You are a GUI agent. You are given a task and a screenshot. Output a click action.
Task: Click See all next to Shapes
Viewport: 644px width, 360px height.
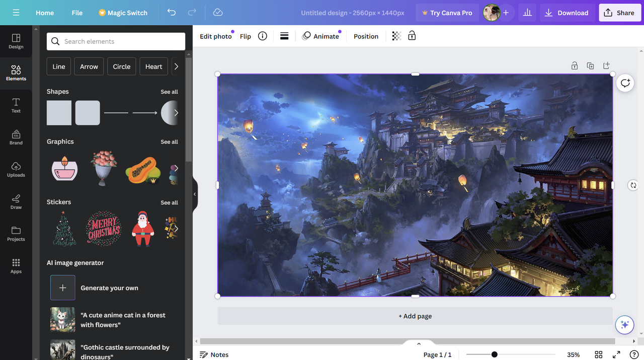point(169,92)
